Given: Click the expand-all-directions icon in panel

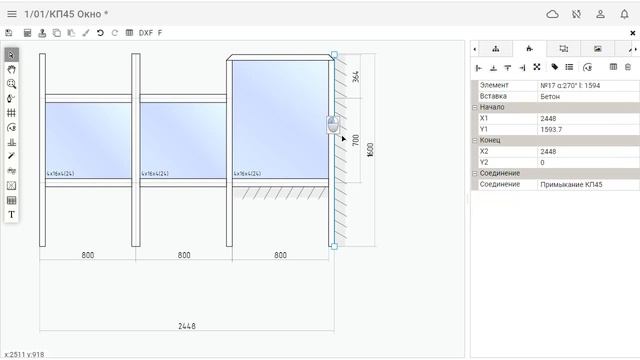Looking at the screenshot, I should click(x=537, y=67).
